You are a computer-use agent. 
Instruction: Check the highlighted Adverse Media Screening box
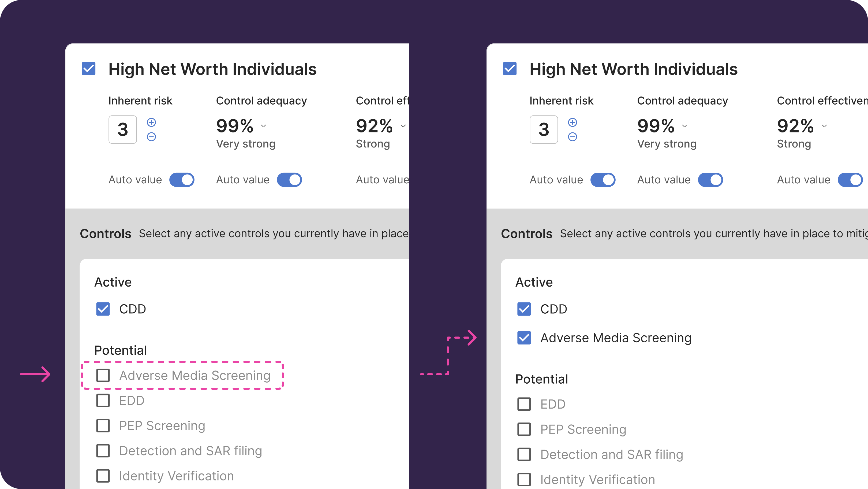(x=103, y=375)
